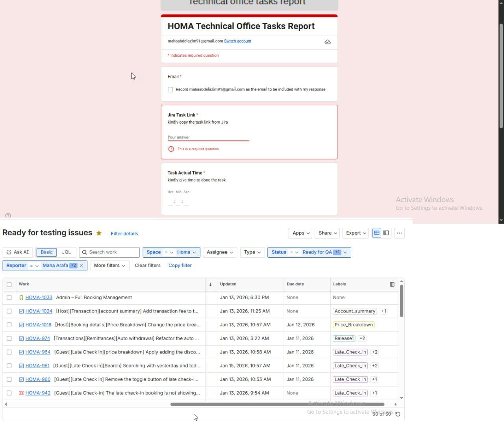Viewport: 504px width, 427px height.
Task: Click the horizontal table scrollbar
Action: click(x=277, y=404)
